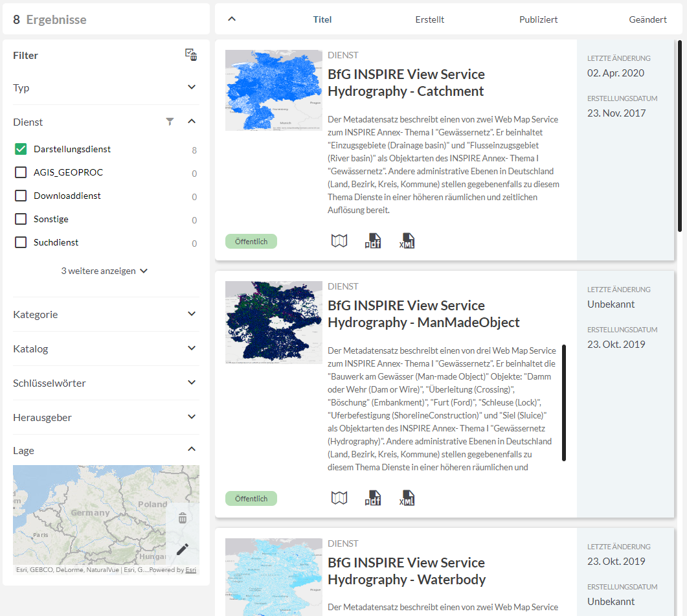Screen dimensions: 687x616
Task: Click the Catchment map thumbnail
Action: (273, 90)
